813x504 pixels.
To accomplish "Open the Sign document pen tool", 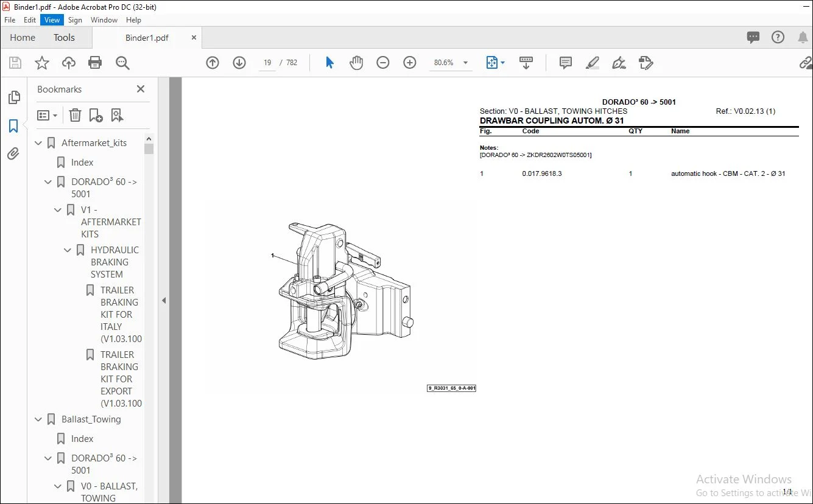I will pyautogui.click(x=619, y=63).
